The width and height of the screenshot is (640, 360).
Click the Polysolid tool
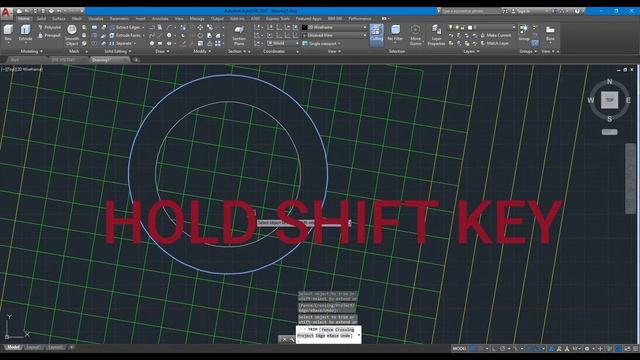pyautogui.click(x=50, y=27)
